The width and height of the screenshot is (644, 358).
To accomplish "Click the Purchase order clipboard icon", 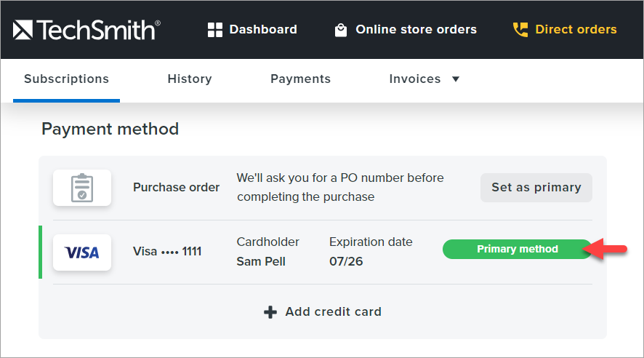I will point(82,188).
